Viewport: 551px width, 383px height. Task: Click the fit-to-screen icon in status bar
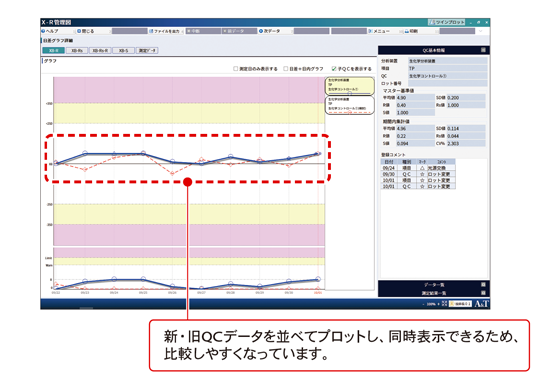point(444,304)
